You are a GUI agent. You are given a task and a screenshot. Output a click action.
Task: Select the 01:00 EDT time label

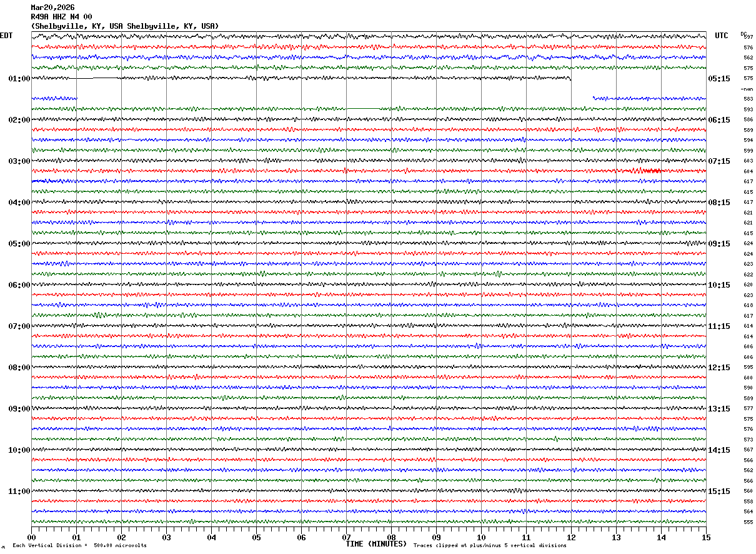point(19,79)
